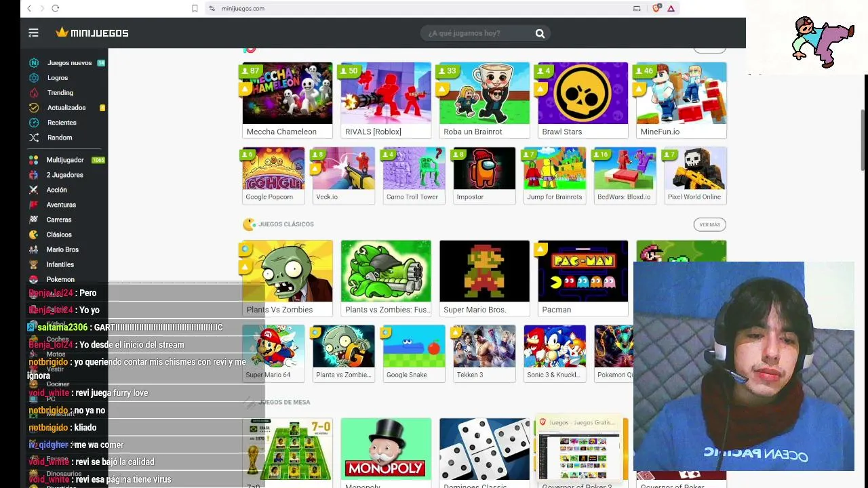The width and height of the screenshot is (868, 488).
Task: Open the Meccha Chameleon game
Action: 288,100
